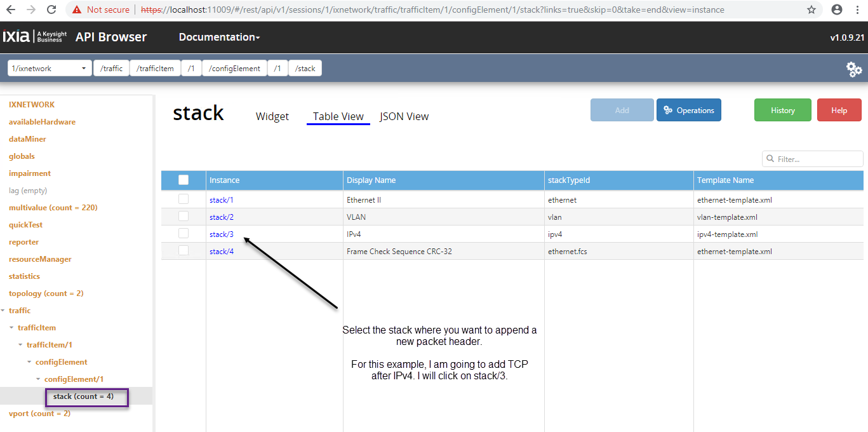
Task: Click the Ixia Keysight logo
Action: [35, 37]
